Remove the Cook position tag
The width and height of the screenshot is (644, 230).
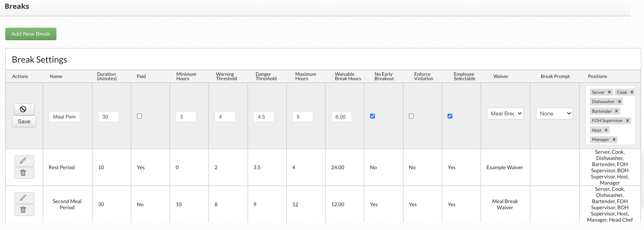pos(631,92)
